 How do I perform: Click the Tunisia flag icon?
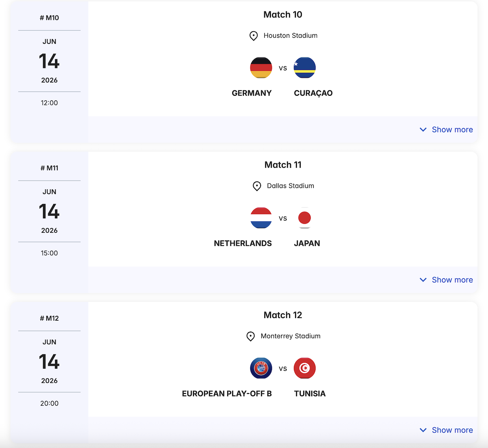point(305,368)
